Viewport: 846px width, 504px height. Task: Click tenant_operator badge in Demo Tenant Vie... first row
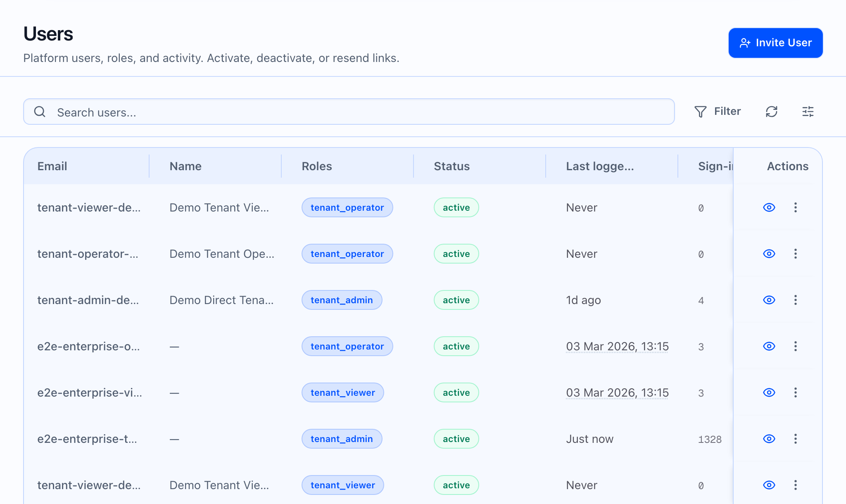[x=347, y=207]
